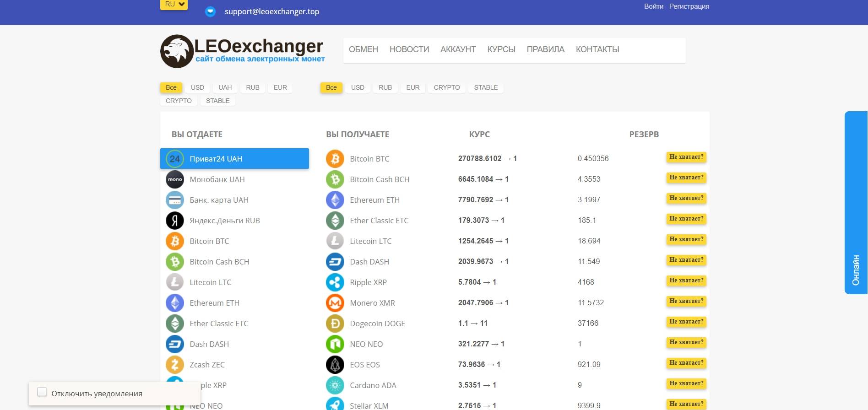Click the Войти login link

pos(654,6)
